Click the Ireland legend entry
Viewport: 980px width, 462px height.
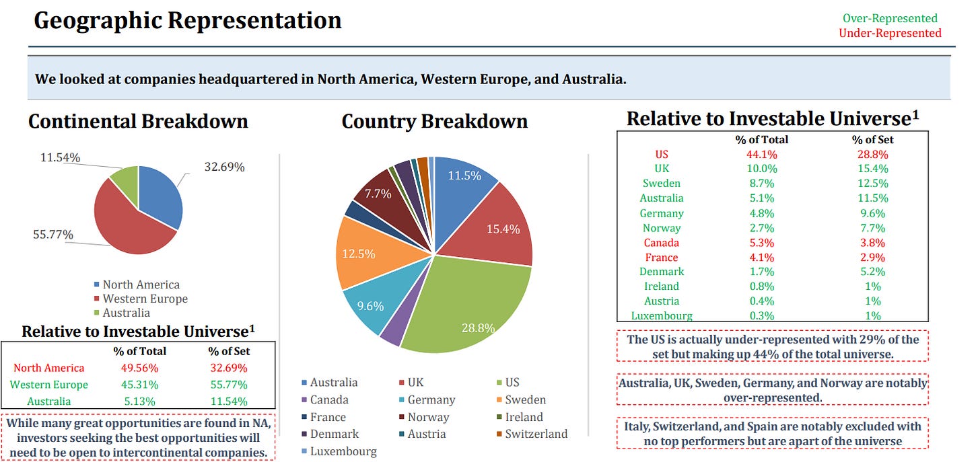point(520,417)
